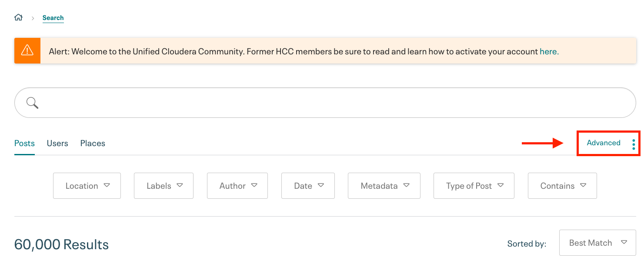Click the dropdown arrow on the Date filter
The height and width of the screenshot is (264, 644).
pyautogui.click(x=321, y=185)
